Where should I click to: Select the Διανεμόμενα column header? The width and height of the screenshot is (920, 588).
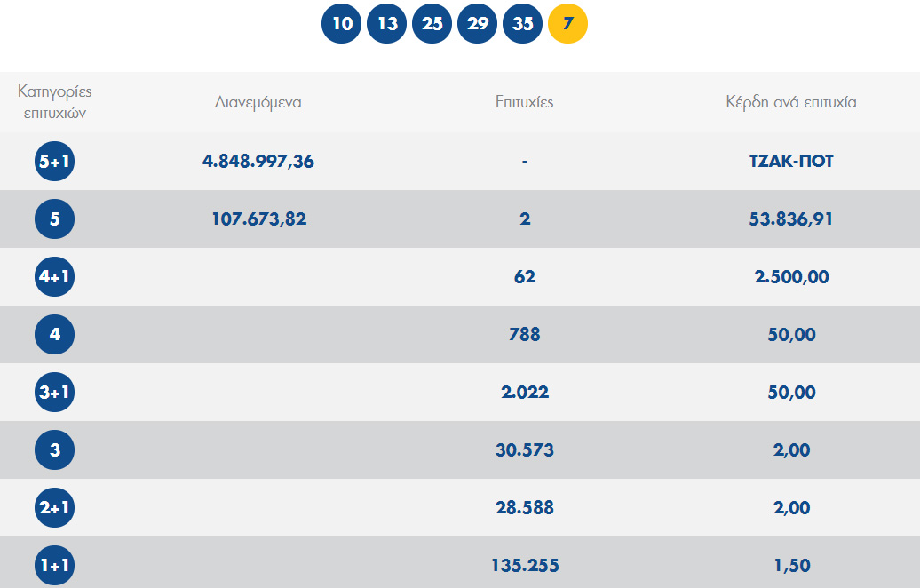click(x=258, y=102)
